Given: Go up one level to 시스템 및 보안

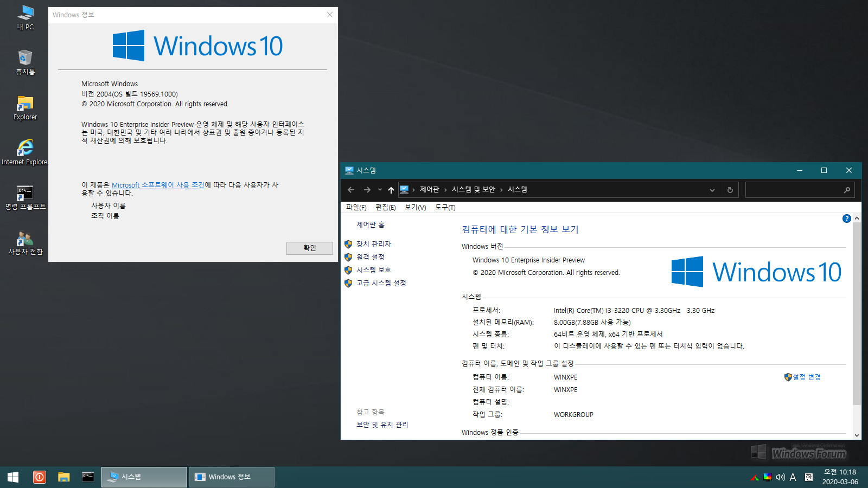Looking at the screenshot, I should pos(391,190).
